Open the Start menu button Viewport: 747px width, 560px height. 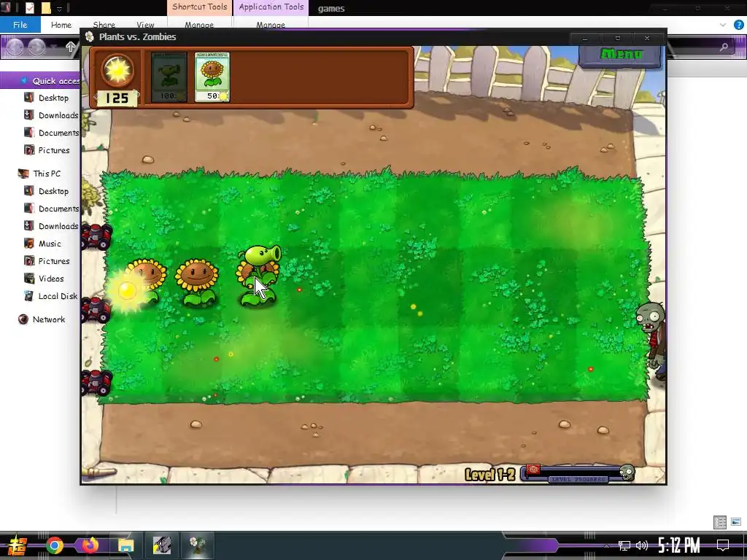click(18, 545)
